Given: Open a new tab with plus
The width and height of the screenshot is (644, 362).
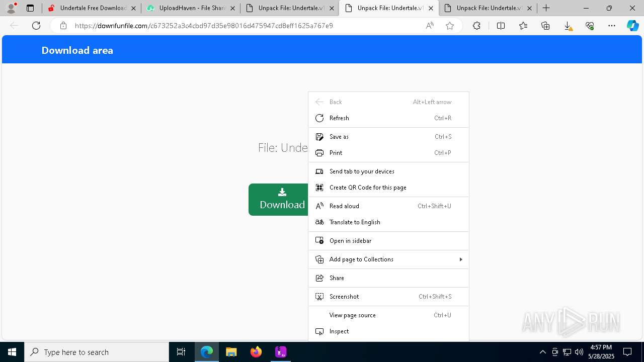Looking at the screenshot, I should tap(546, 8).
